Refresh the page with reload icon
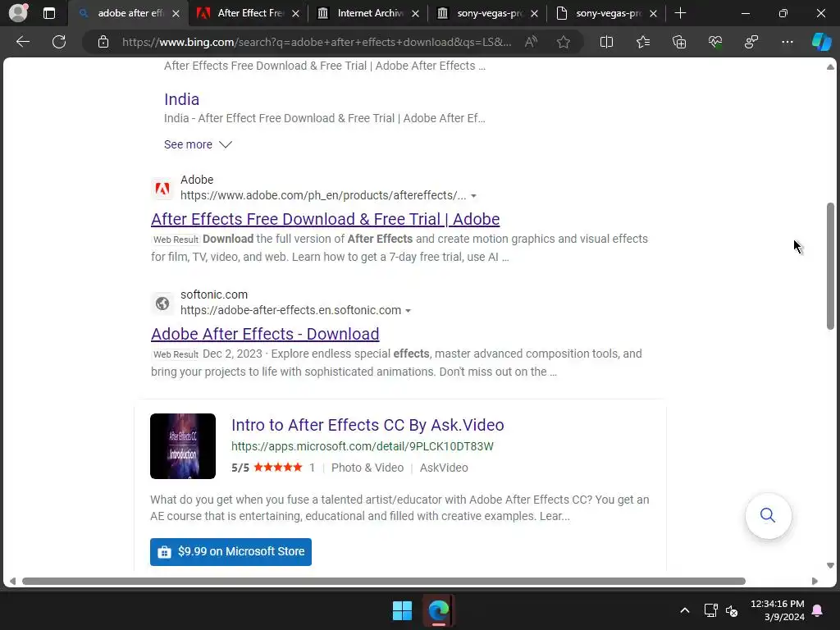840x630 pixels. [59, 42]
